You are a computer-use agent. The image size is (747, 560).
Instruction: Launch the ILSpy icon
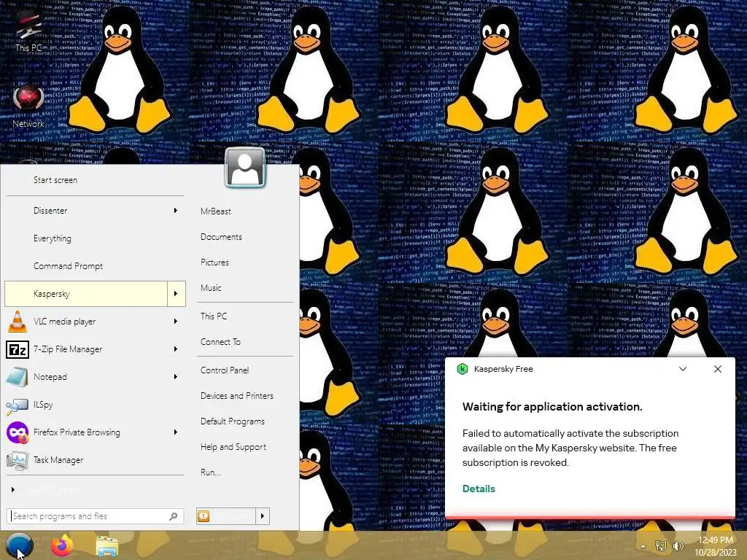click(x=18, y=405)
